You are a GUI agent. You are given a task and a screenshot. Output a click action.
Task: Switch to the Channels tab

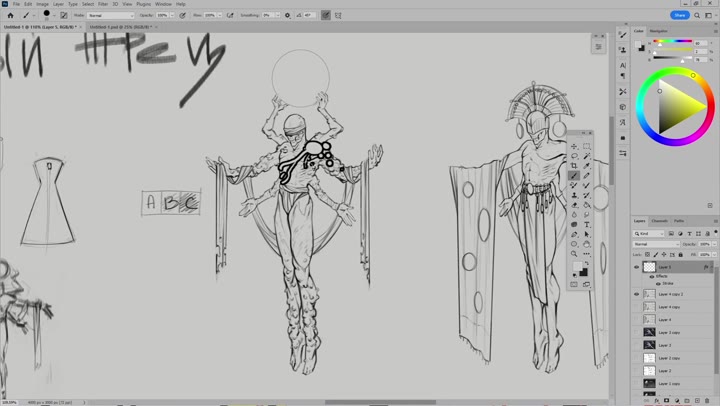[x=659, y=221]
